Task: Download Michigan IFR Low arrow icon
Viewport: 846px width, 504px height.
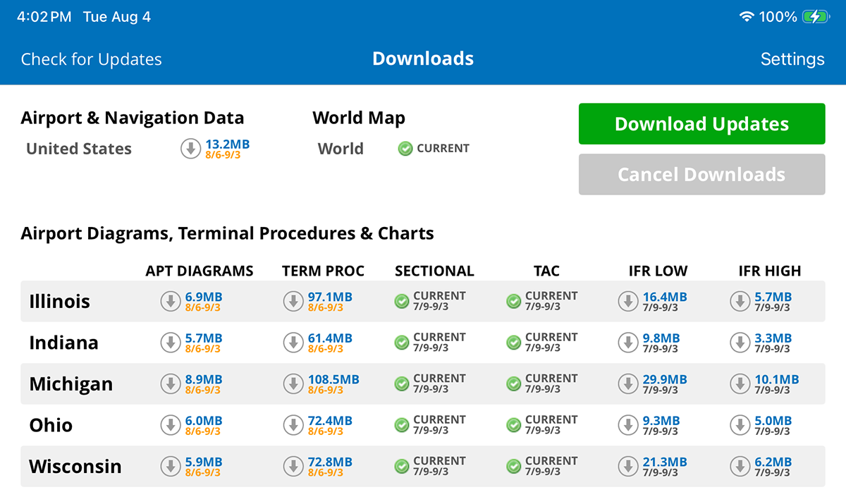Action: coord(628,384)
